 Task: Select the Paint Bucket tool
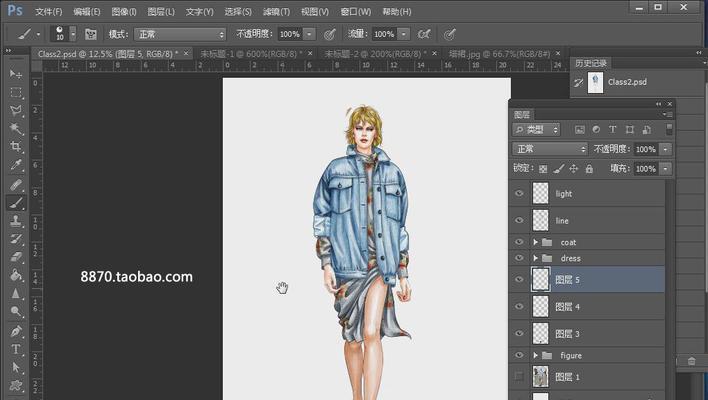[16, 275]
